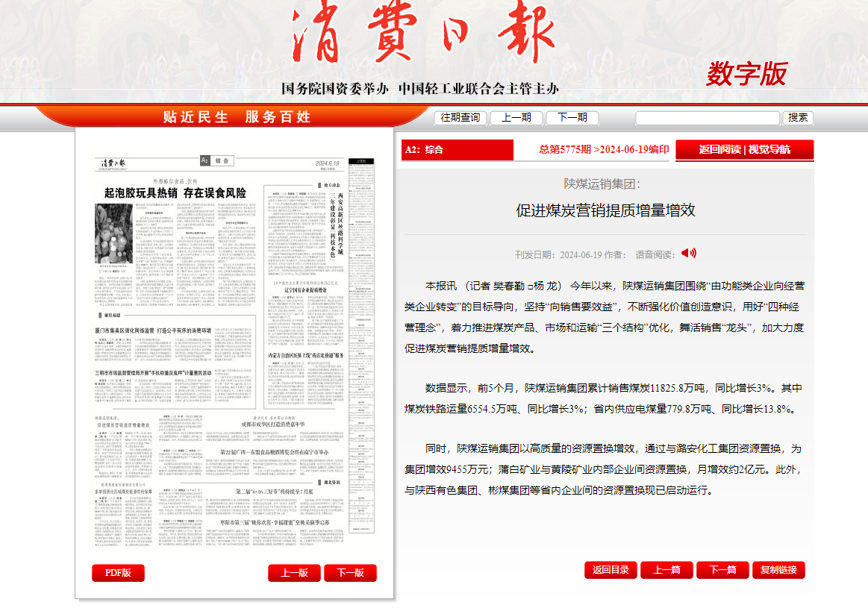Open the 往期查询 past issues lookup

pos(460,118)
